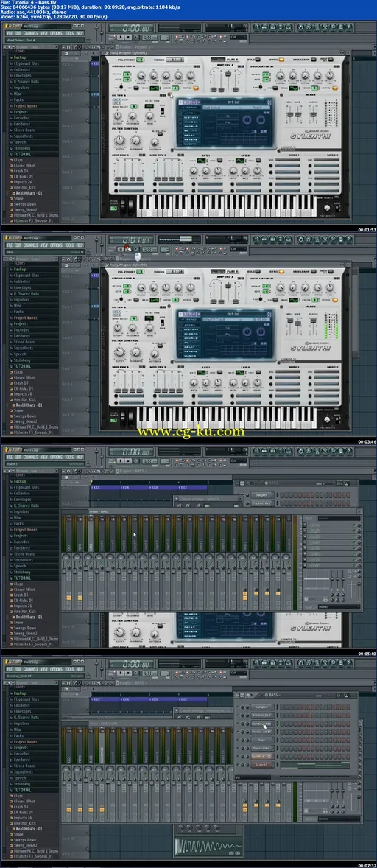Screen dimensions: 377x868
Task: Click transport play button in 00:01:53 frame
Action: coord(121,37)
